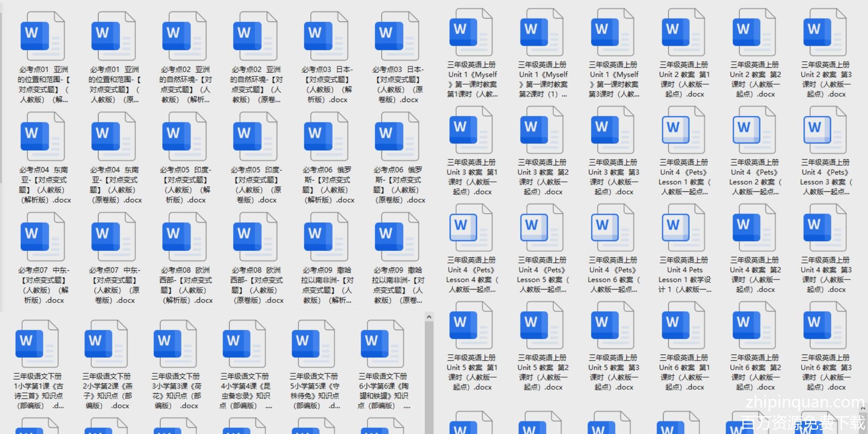868x434 pixels.
Task: Click Word icon of 三年级语文下册 第3课 荷花
Action: click(175, 344)
